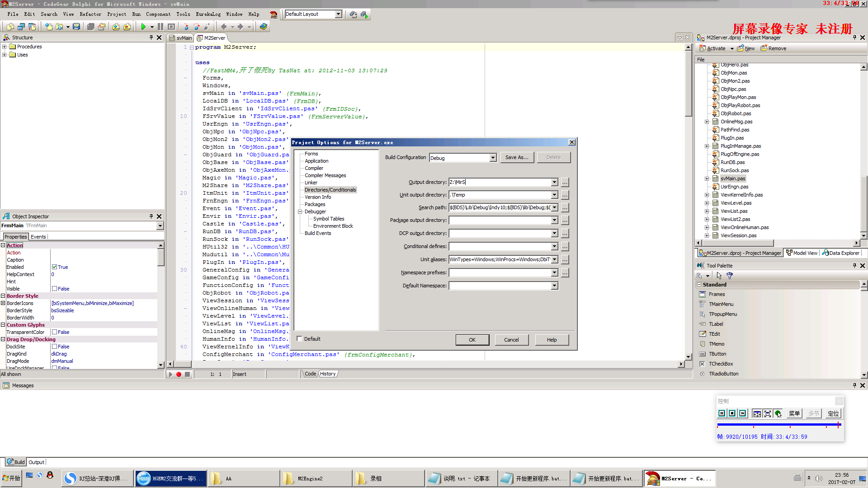The width and height of the screenshot is (868, 488).
Task: Pin the Structure panel with pushpin icon
Action: click(x=151, y=38)
